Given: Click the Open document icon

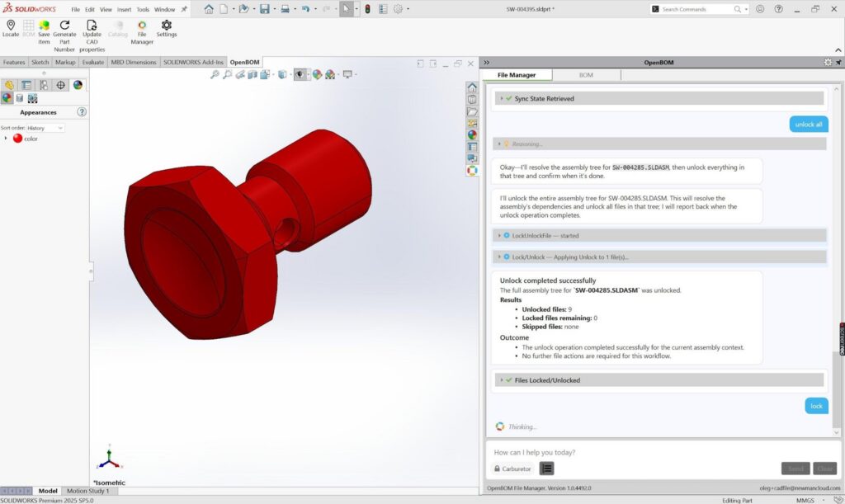Looking at the screenshot, I should pos(243,9).
